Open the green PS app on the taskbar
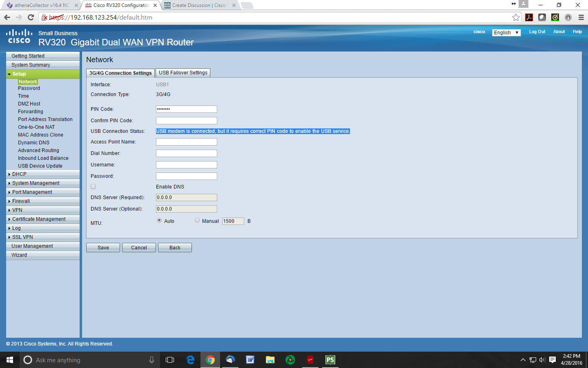588x368 pixels. 330,360
